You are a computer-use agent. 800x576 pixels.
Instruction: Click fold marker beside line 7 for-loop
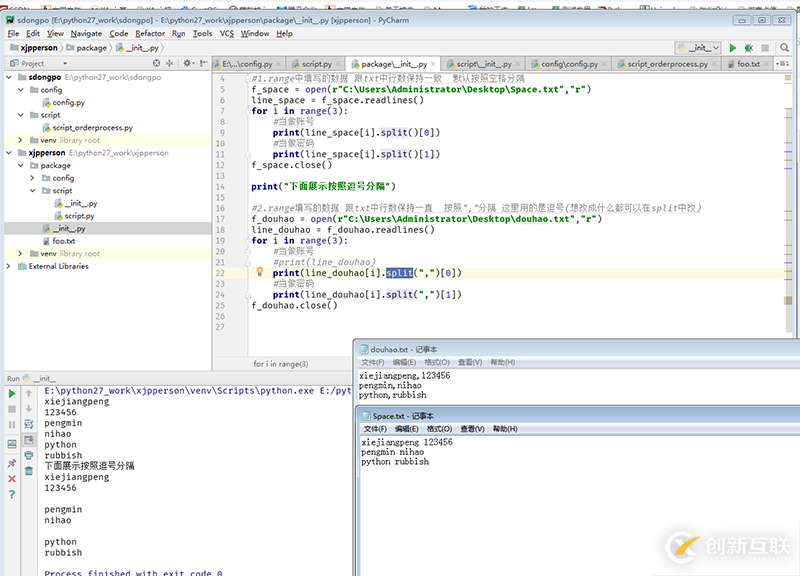[x=247, y=111]
